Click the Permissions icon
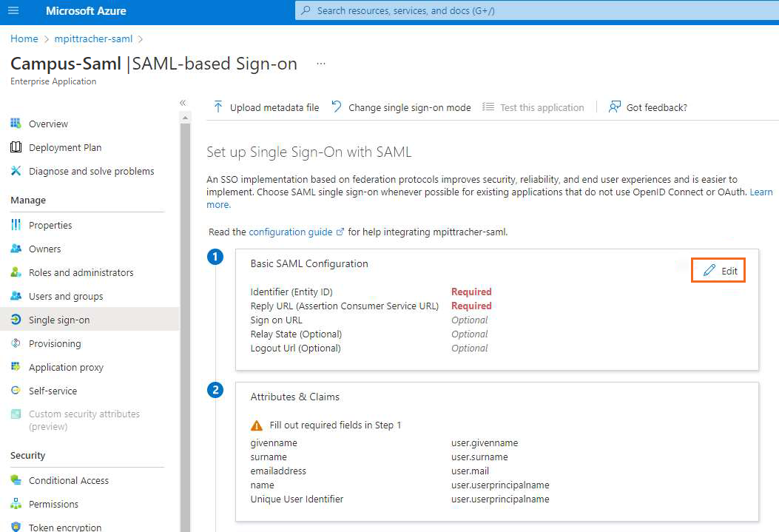Screen dimensions: 779x532 16,504
